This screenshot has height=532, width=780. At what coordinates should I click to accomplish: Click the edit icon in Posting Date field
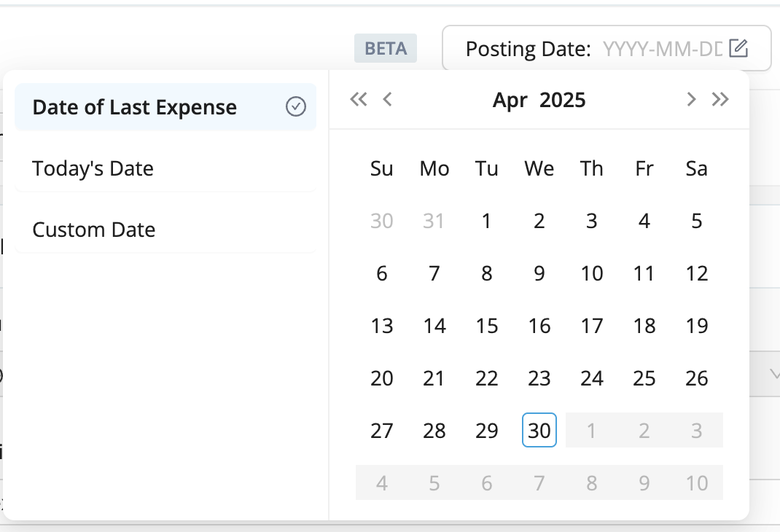coord(738,49)
